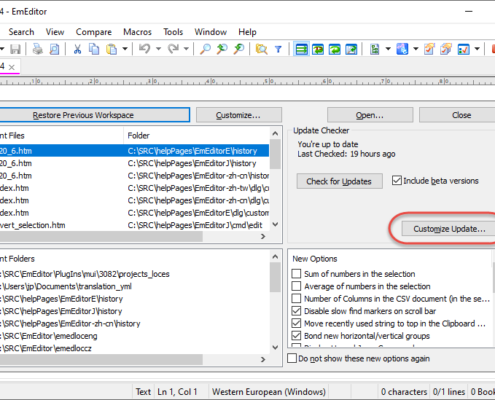Viewport: 495px width, 400px height.
Task: Check Do not show these new options again
Action: click(292, 358)
